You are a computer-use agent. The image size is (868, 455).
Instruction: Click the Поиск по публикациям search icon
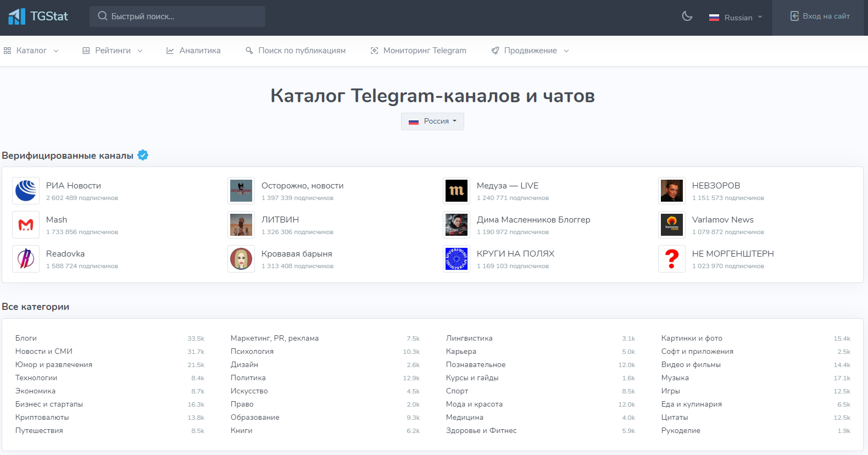(249, 51)
